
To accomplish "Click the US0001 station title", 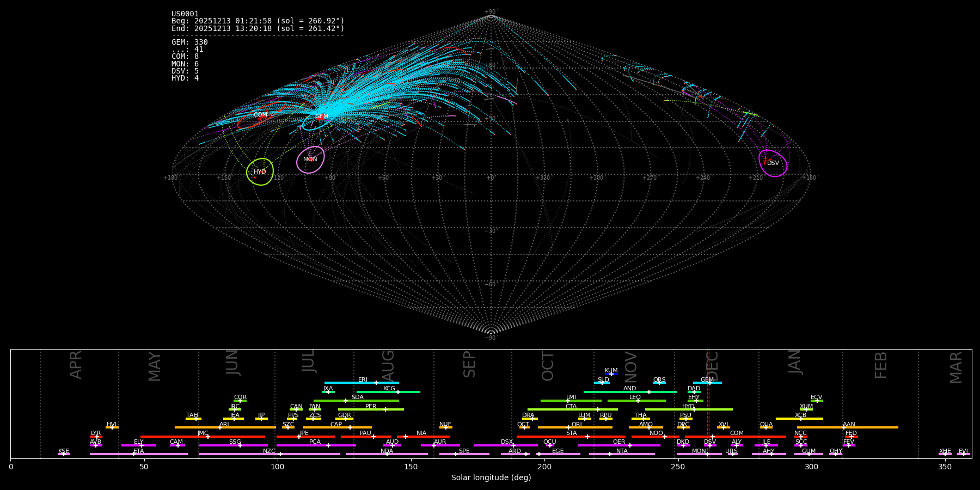I will (x=185, y=14).
